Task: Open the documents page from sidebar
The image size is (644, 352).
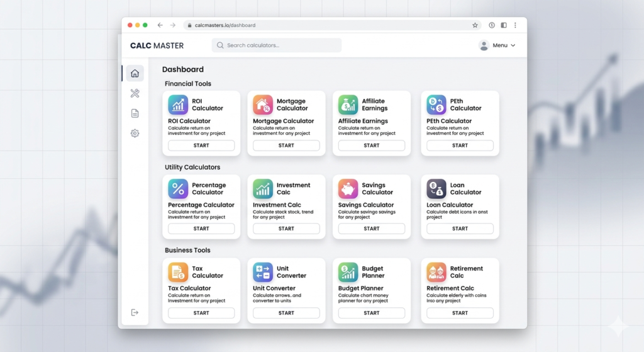Action: pyautogui.click(x=135, y=113)
